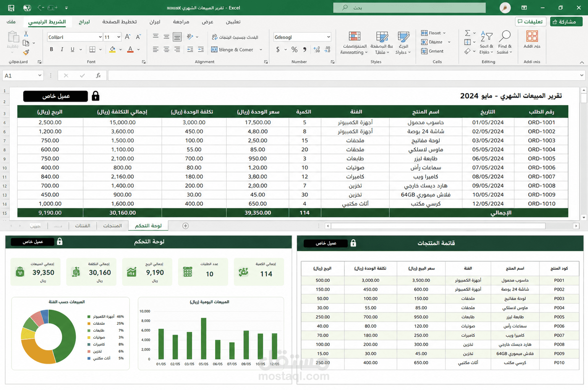Apply comma style format
Screen dimensions: 588x390
point(305,50)
